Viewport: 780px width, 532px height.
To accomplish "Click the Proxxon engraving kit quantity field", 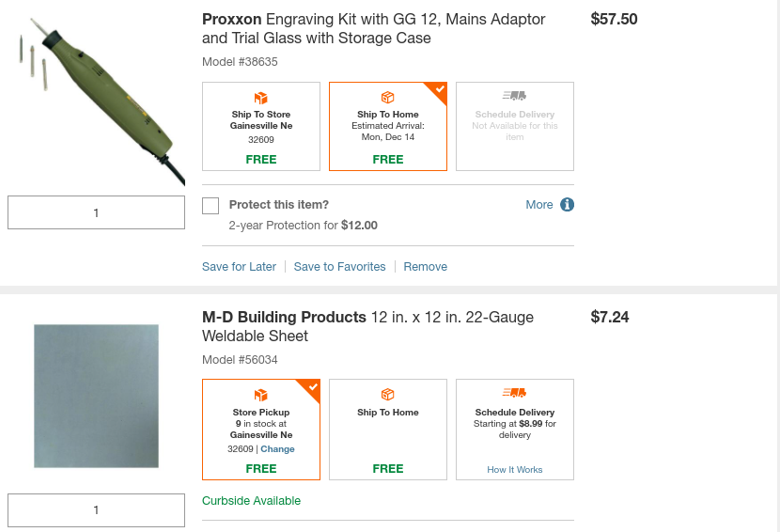I will click(96, 212).
